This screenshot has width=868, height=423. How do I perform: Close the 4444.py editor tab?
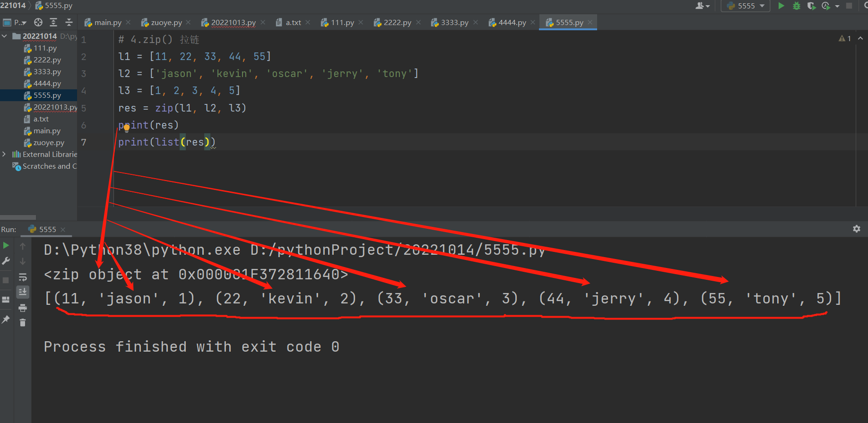pyautogui.click(x=533, y=22)
